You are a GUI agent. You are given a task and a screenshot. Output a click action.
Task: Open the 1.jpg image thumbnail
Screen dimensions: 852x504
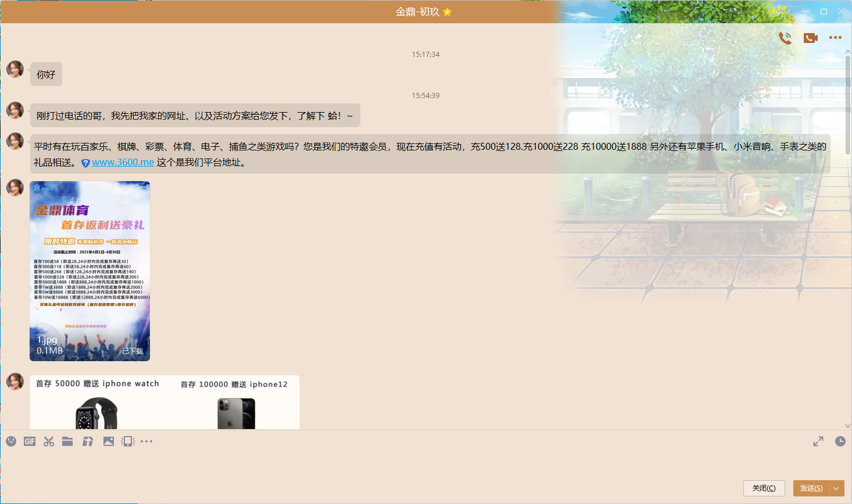(x=90, y=271)
